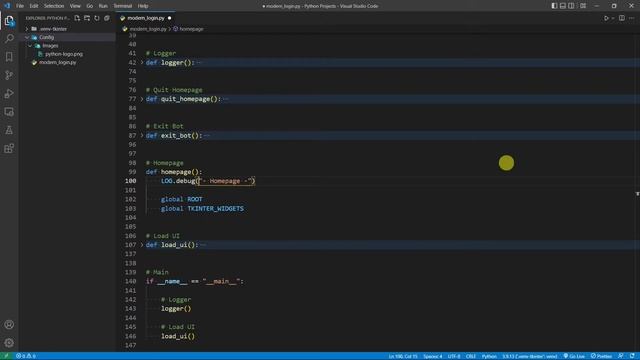Open editor More Actions ellipsis
Screen dimensions: 640x360
pos(631,18)
